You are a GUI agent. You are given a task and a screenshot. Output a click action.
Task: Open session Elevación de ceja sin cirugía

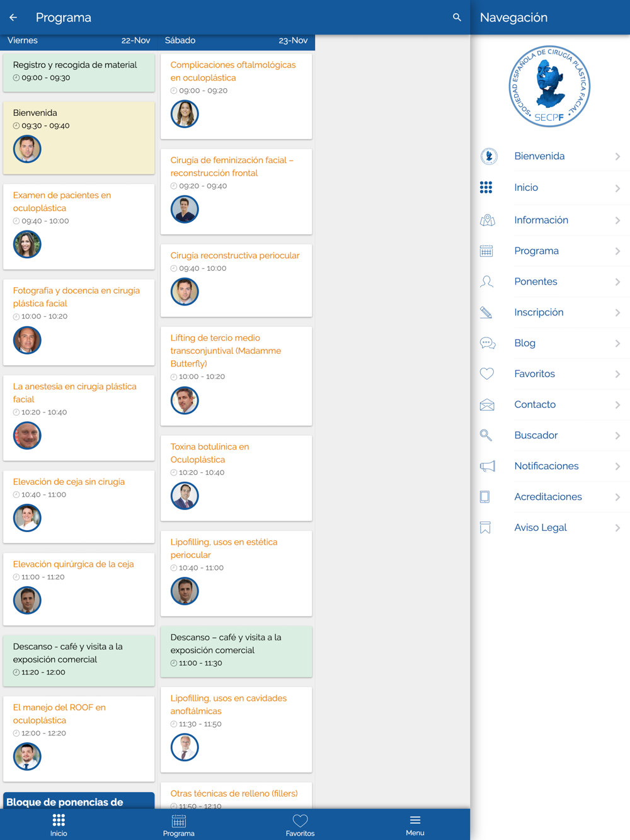coord(79,506)
